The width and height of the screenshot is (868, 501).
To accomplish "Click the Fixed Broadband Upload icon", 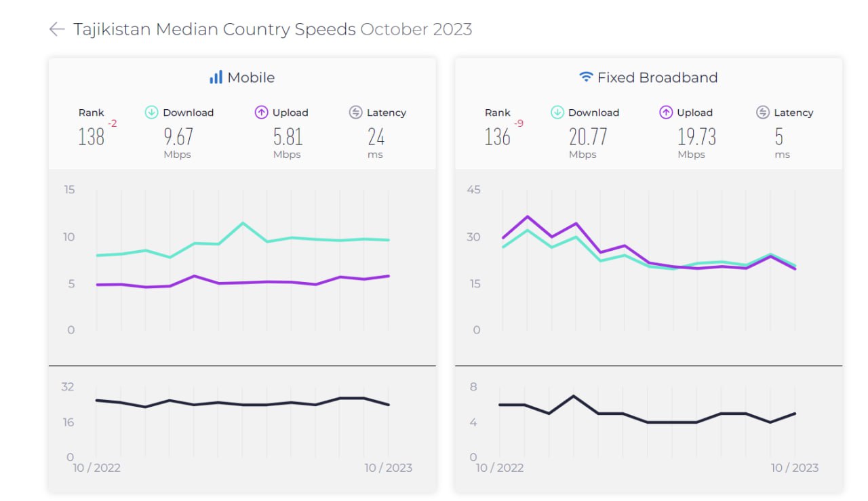I will (x=666, y=113).
